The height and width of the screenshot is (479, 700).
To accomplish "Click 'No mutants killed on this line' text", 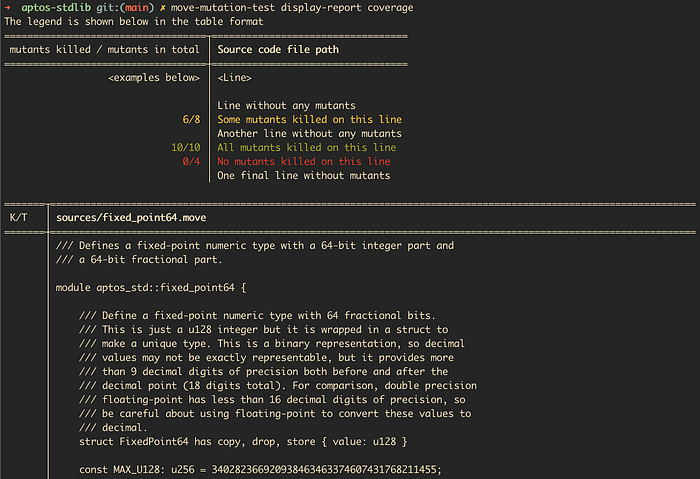I will tap(303, 162).
